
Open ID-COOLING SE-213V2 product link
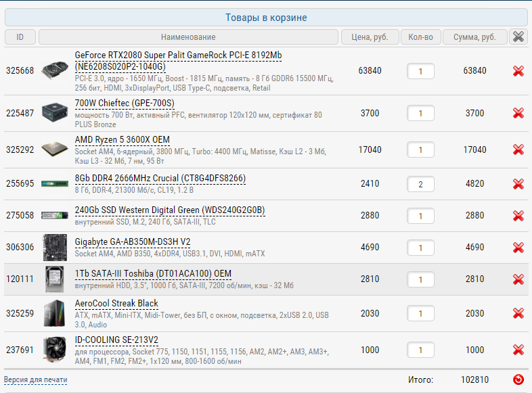[x=116, y=340]
